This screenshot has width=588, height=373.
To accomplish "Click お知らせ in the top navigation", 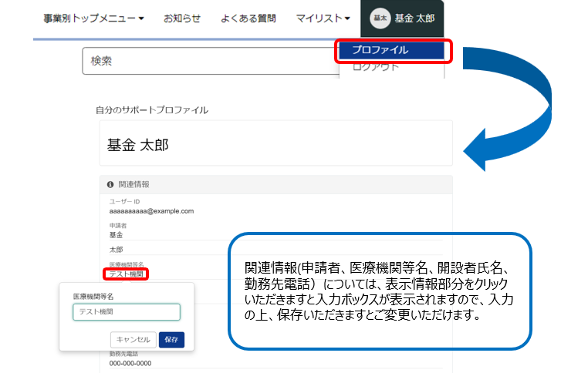I will (x=182, y=18).
